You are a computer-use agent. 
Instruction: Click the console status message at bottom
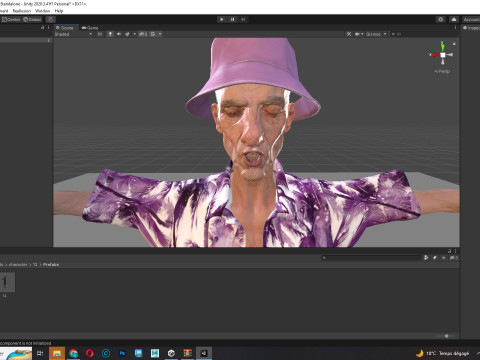point(26,343)
